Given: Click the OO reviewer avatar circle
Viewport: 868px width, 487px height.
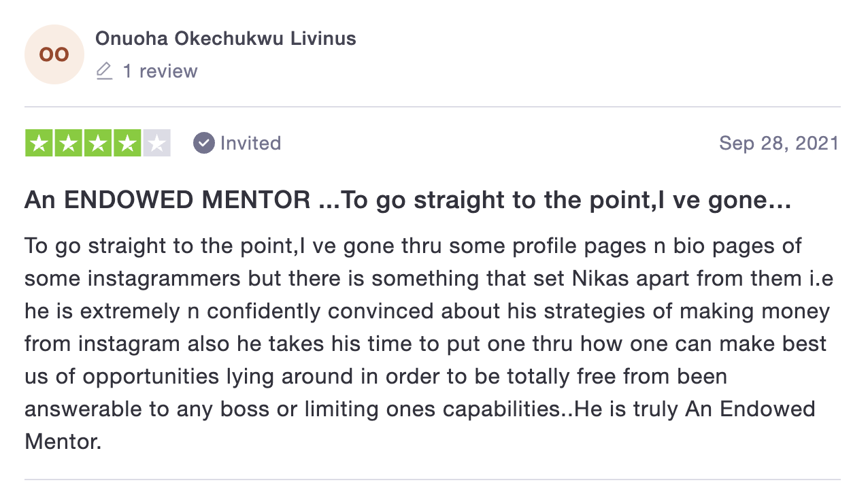Looking at the screenshot, I should coord(54,54).
